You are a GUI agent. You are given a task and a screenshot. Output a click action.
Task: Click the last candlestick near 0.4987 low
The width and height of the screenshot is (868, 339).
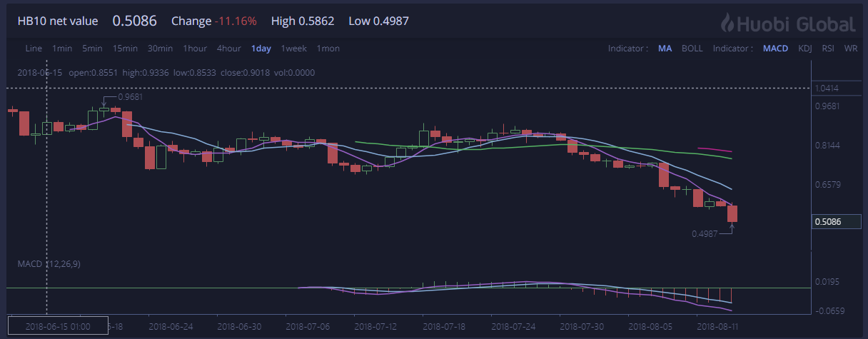732,213
